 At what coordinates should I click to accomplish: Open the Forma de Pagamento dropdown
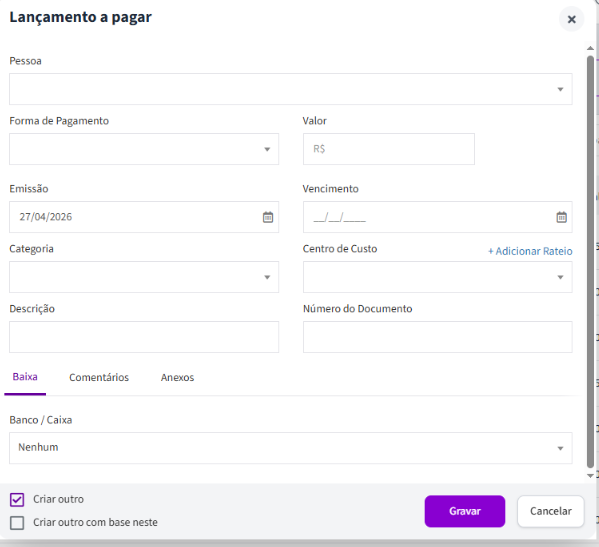tap(144, 149)
